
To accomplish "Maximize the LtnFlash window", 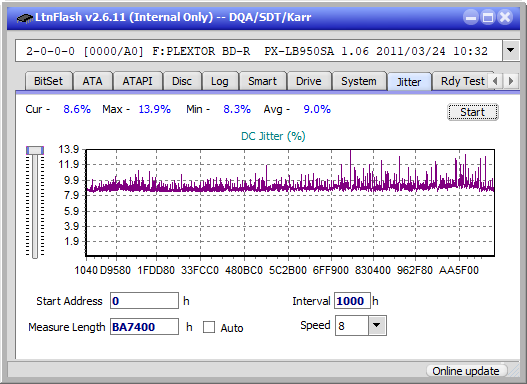I will click(488, 17).
